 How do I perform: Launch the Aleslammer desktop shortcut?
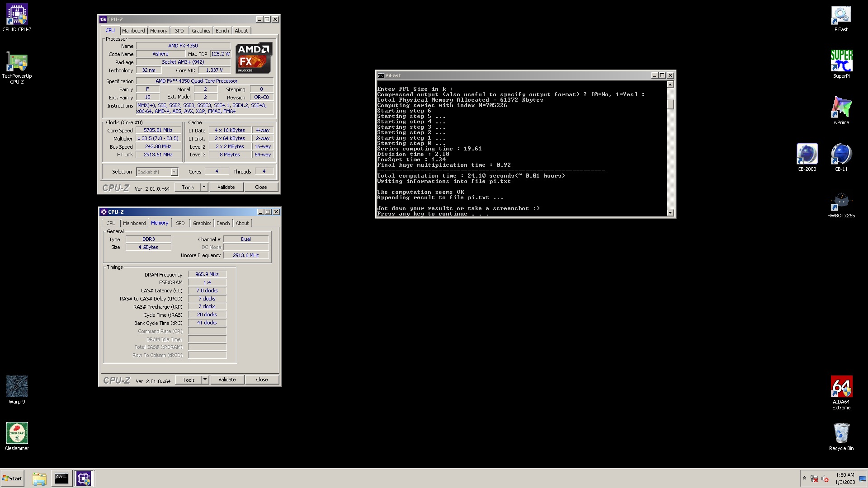pos(17,436)
